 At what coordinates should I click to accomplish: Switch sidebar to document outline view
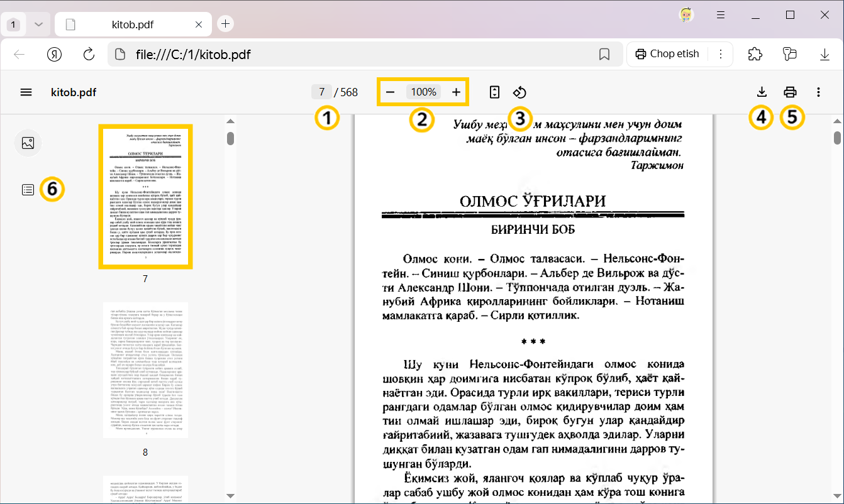click(x=28, y=189)
